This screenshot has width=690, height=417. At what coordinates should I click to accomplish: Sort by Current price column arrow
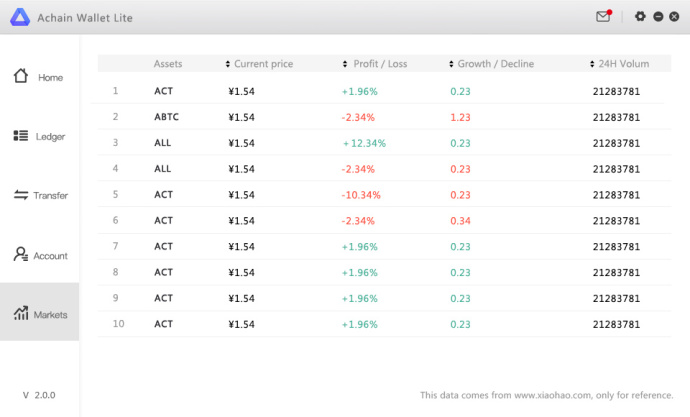point(228,64)
